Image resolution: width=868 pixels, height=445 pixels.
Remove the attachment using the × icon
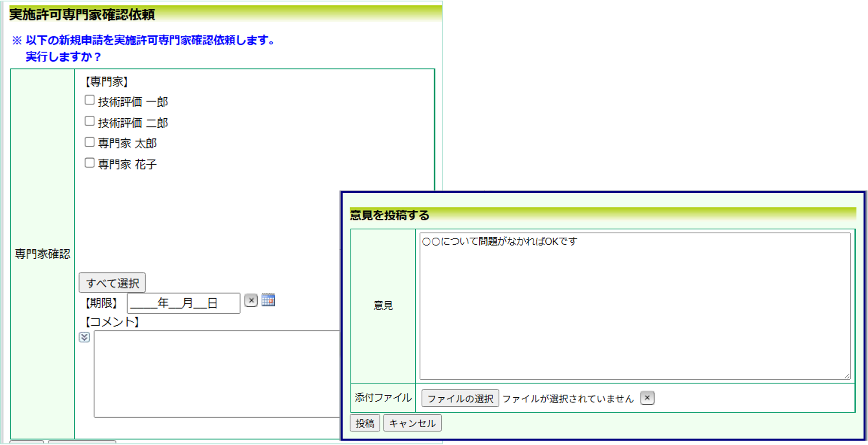pos(647,398)
